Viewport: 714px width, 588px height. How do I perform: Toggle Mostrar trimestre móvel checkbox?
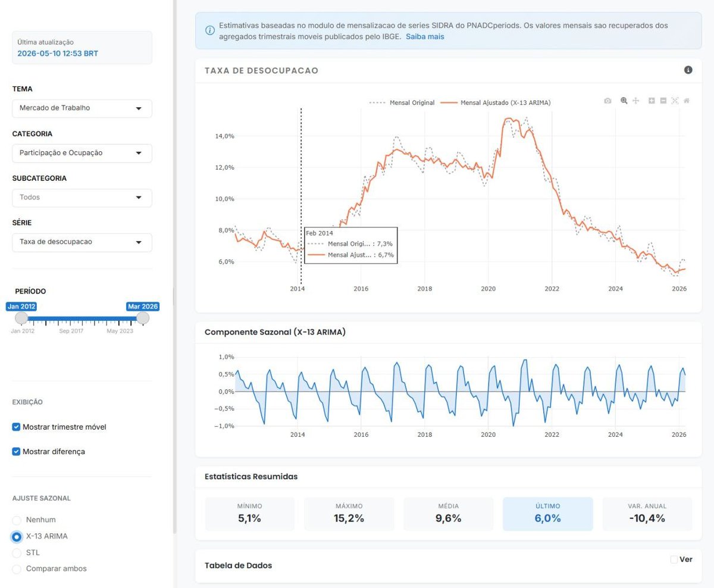(x=17, y=427)
